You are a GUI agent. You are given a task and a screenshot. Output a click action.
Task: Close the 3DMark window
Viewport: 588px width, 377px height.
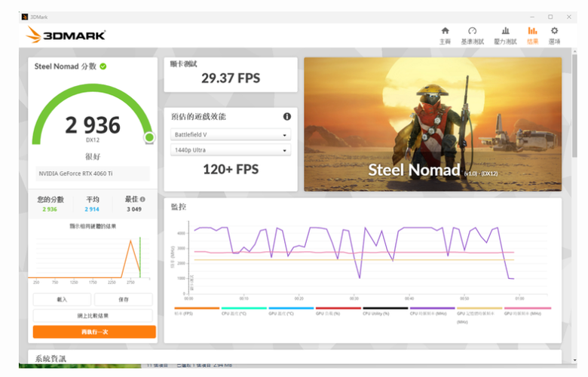click(x=569, y=17)
